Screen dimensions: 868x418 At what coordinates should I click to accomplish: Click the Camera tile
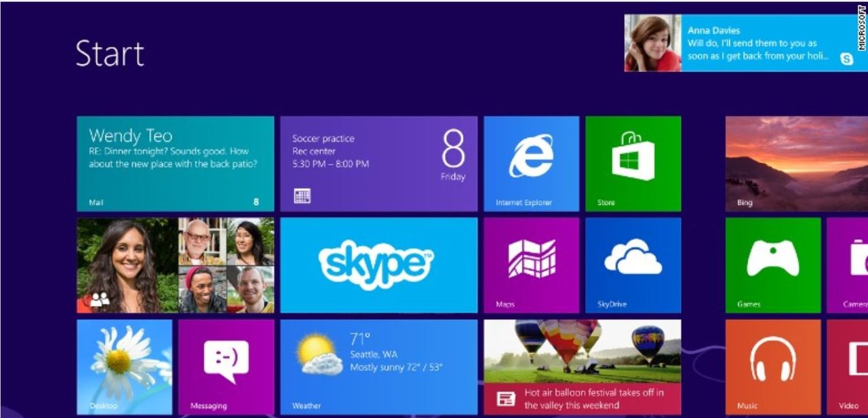click(848, 265)
